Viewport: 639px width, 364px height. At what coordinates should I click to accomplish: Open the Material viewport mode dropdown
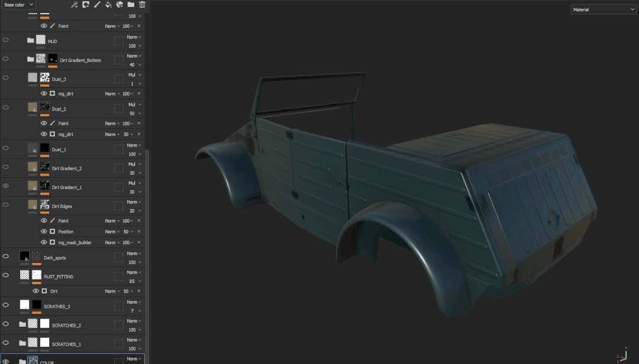point(603,9)
